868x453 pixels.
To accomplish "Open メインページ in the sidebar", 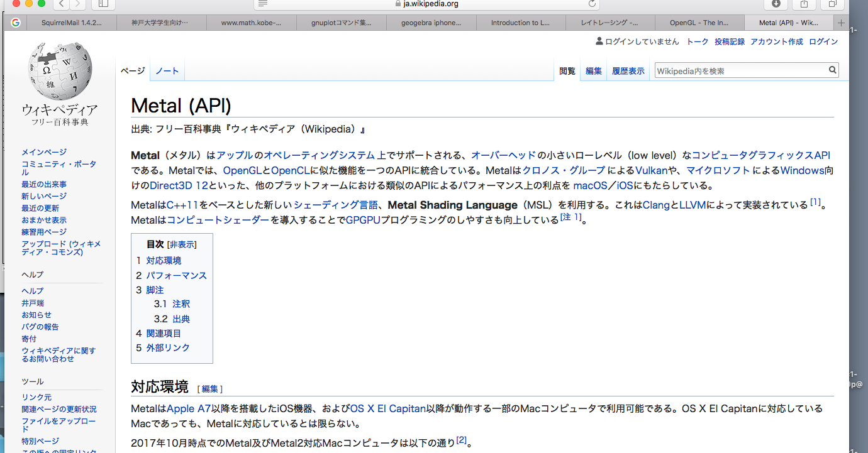I will tap(44, 152).
